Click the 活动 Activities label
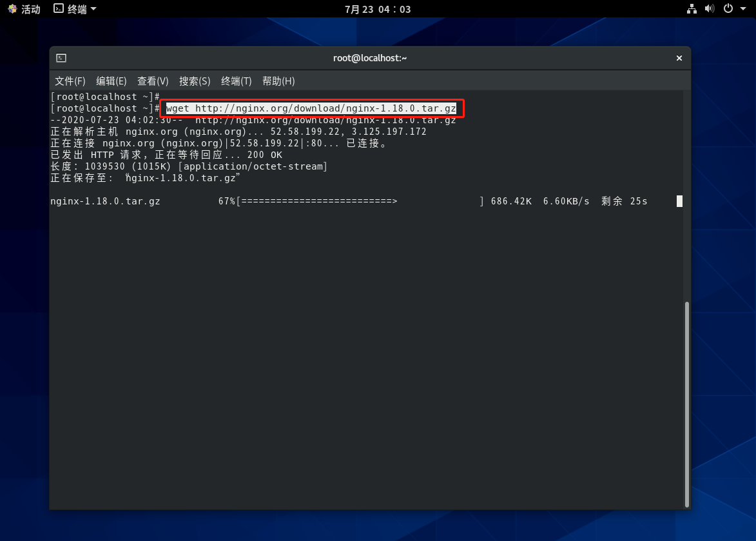 coord(30,9)
